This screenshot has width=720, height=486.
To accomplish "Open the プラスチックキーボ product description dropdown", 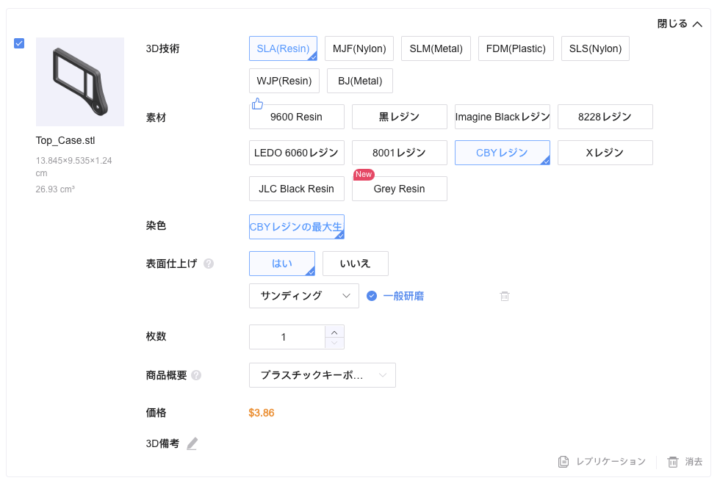I will point(322,375).
